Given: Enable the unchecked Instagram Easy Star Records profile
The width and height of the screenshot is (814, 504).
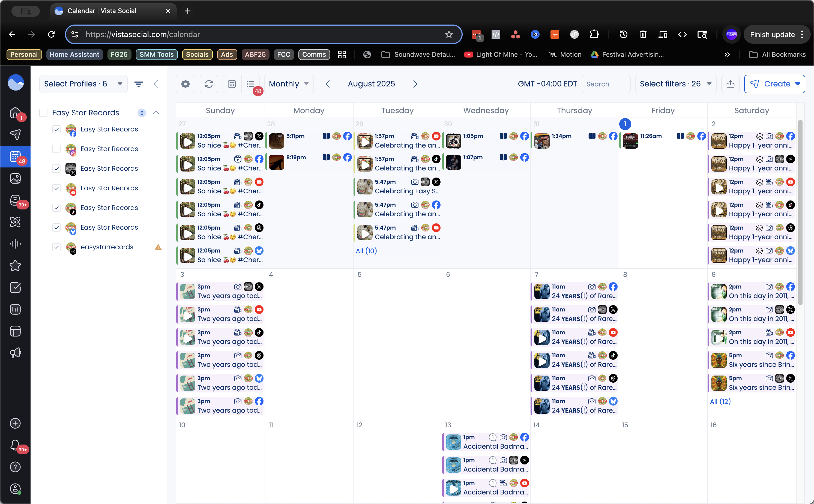Looking at the screenshot, I should [x=56, y=149].
